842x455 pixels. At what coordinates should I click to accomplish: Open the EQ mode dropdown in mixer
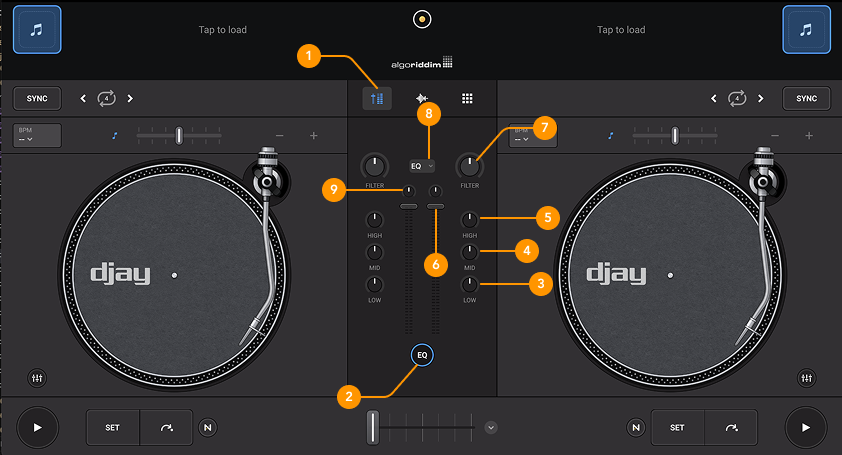422,166
